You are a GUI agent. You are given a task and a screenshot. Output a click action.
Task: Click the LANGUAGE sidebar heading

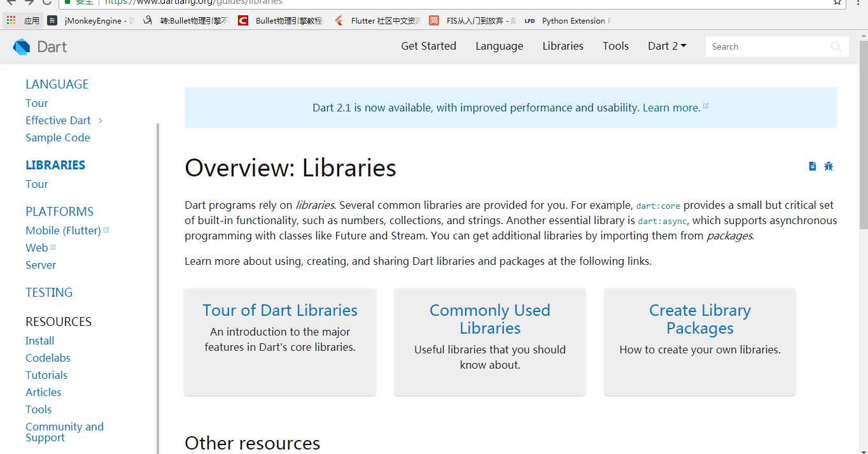[57, 84]
